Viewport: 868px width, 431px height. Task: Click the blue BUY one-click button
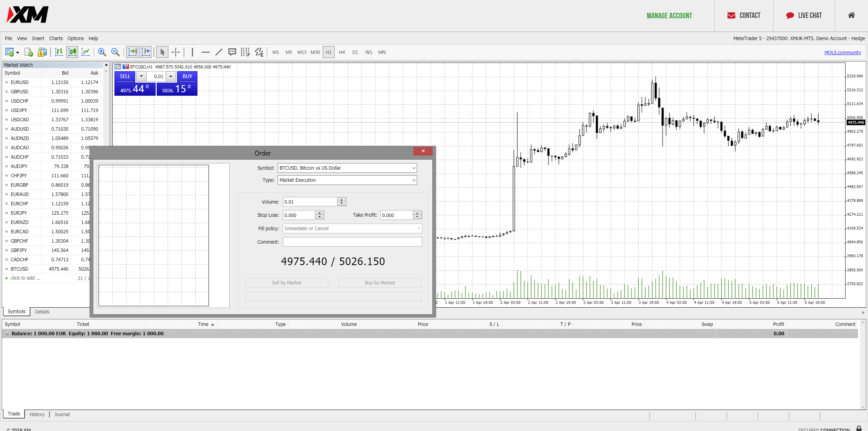pyautogui.click(x=187, y=76)
